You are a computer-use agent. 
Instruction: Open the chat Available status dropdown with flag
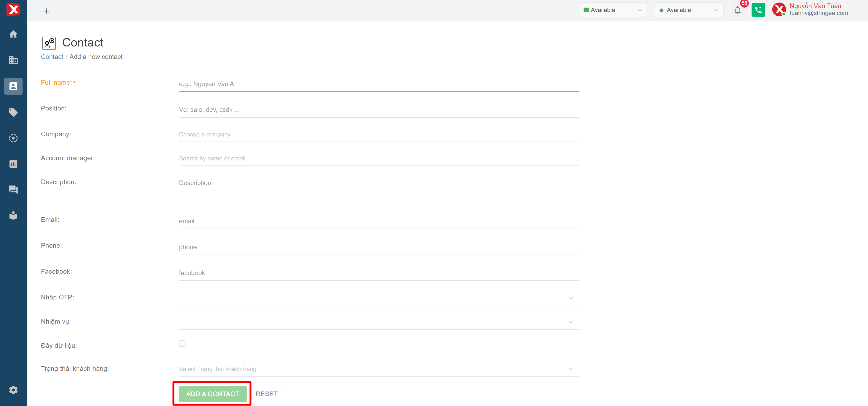(x=613, y=10)
